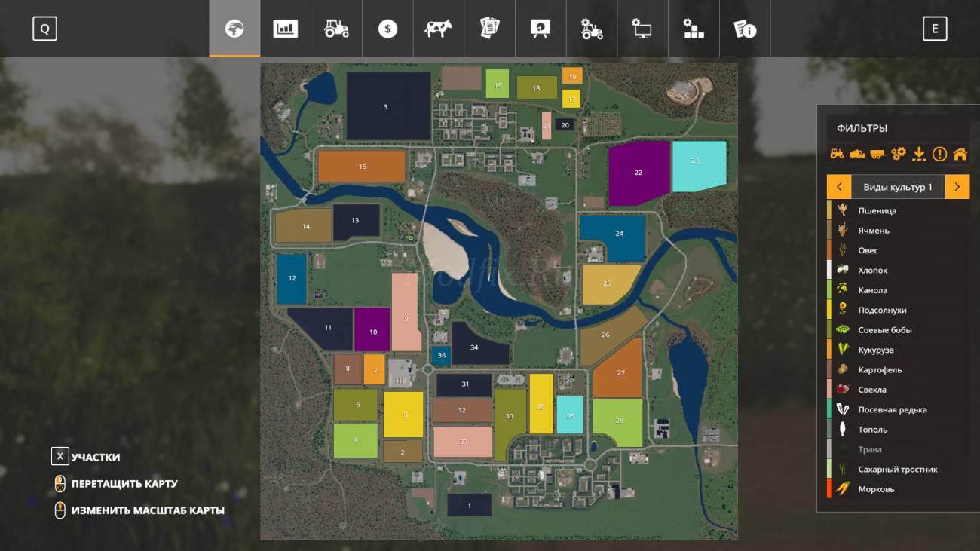This screenshot has width=980, height=551.
Task: Click the Сахарный тростник color swatch
Action: (829, 470)
